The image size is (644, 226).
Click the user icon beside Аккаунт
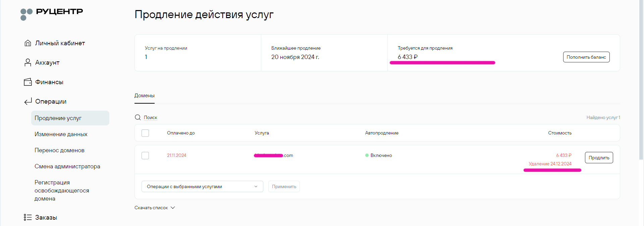[28, 63]
